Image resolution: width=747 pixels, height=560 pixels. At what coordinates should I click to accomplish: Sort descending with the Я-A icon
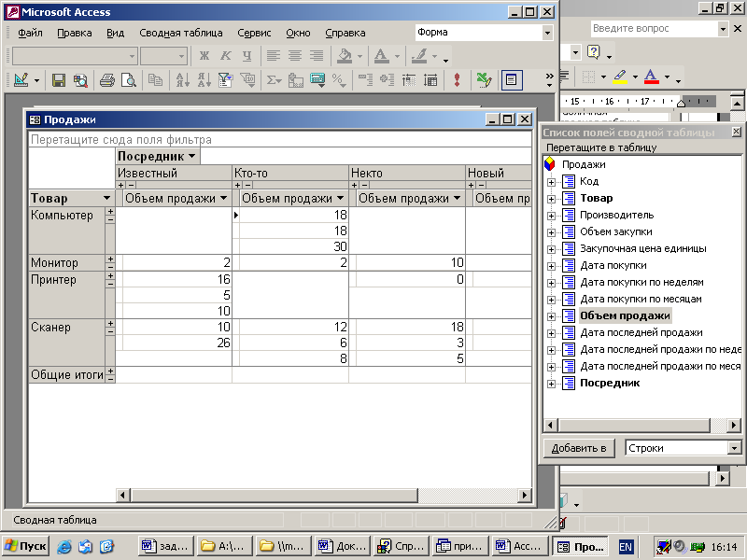coord(204,80)
